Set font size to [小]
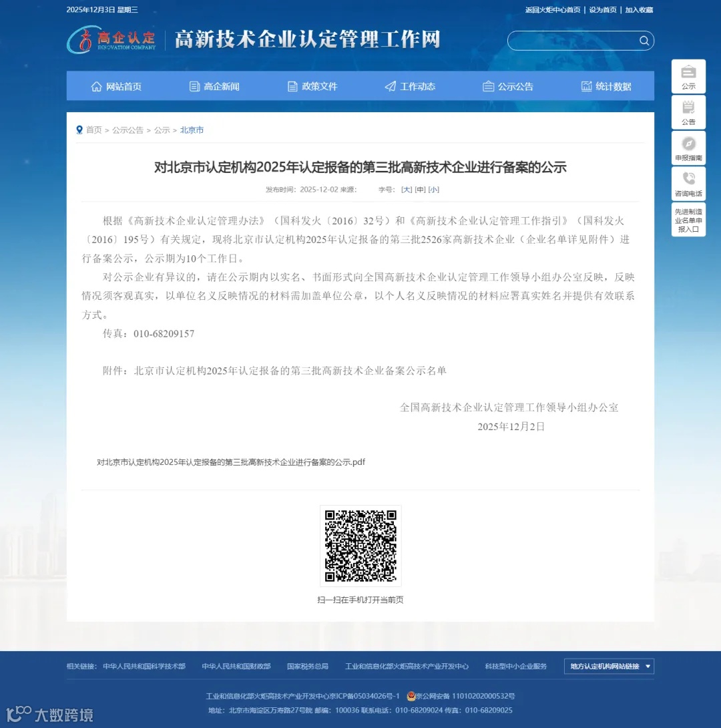 [x=434, y=190]
